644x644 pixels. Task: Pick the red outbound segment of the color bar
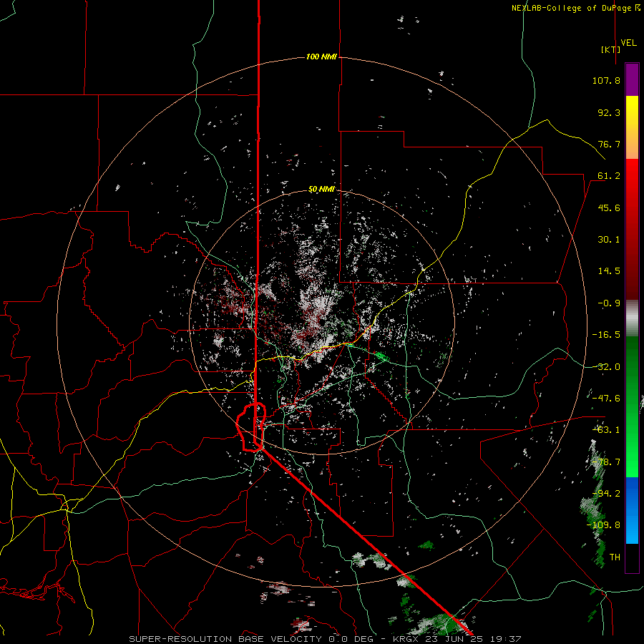point(632,229)
